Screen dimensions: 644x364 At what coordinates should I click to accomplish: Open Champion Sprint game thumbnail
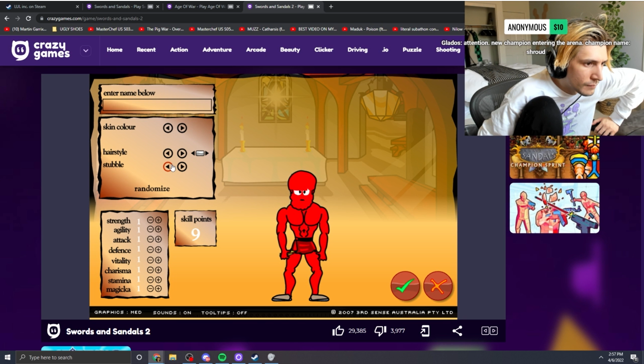click(x=555, y=157)
